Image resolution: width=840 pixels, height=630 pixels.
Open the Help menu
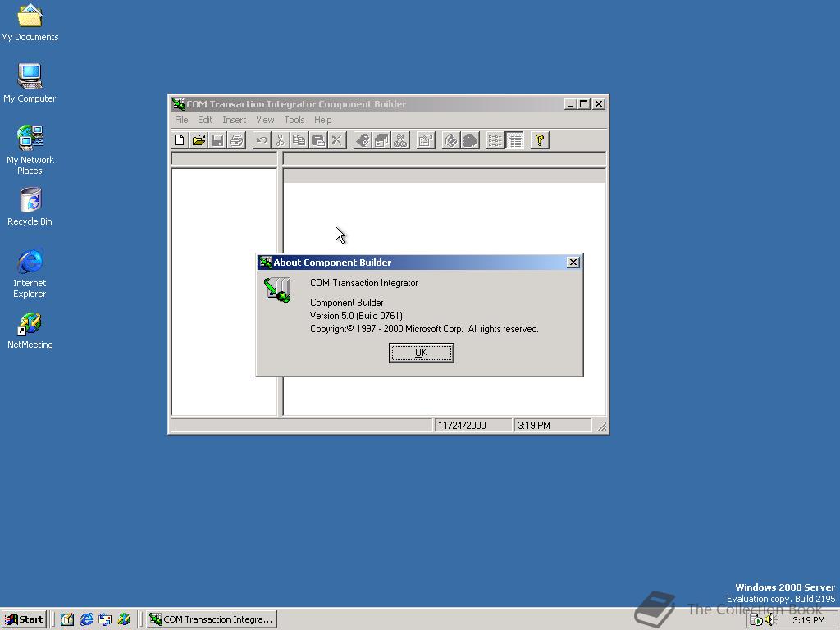[323, 120]
